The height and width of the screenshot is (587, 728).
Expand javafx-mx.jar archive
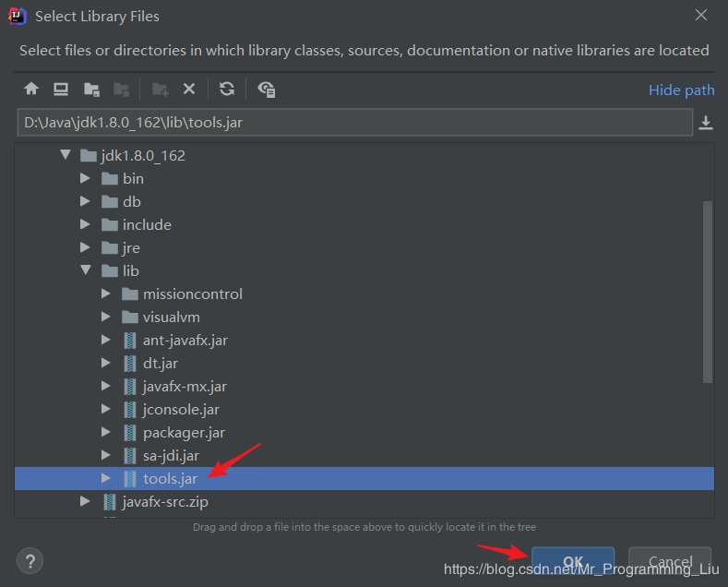(106, 386)
